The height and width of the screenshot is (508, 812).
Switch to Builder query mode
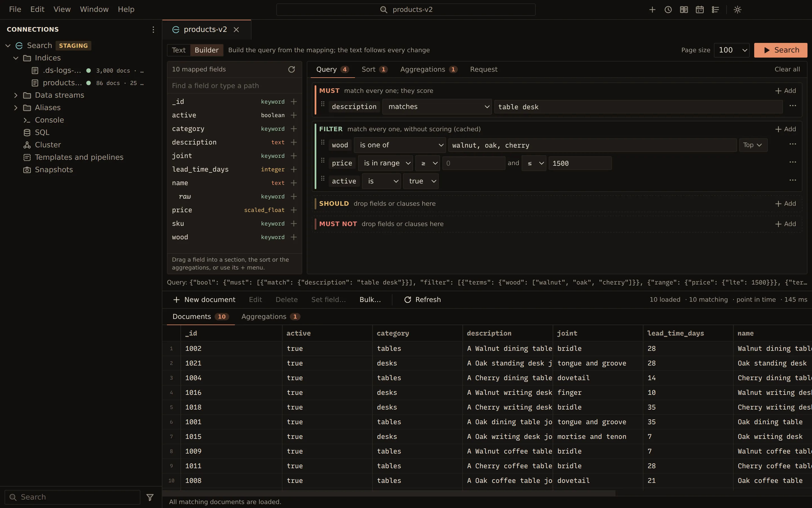pos(206,50)
